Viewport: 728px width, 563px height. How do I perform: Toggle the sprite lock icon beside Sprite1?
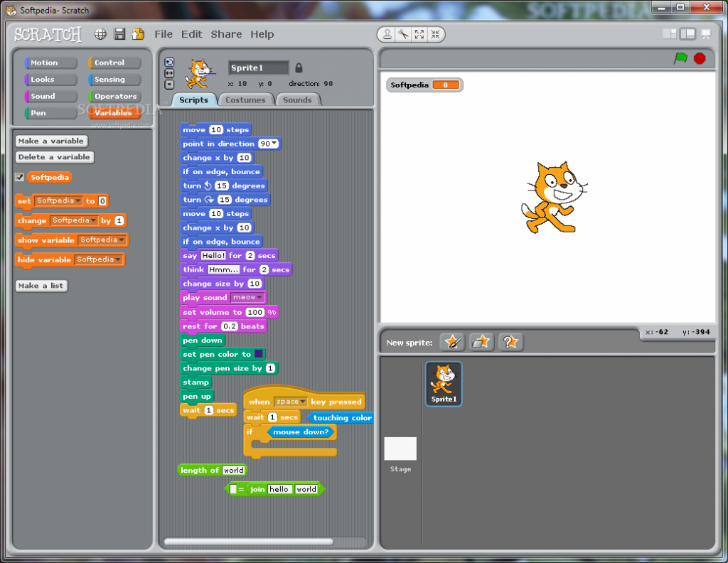click(298, 68)
